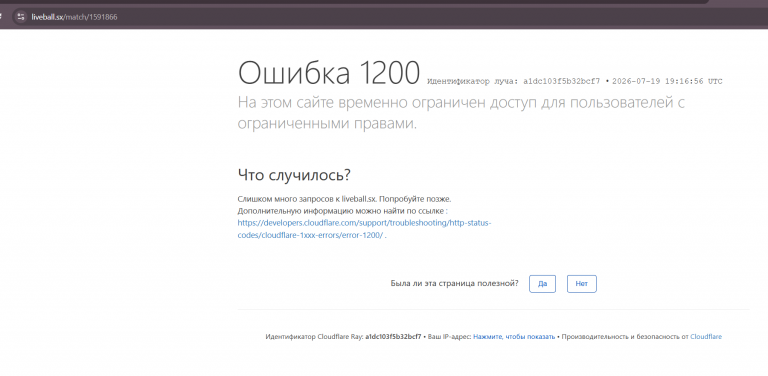Screen dimensions: 768x376
Task: Open the Cloudflare error-1200 troubleshooting link
Action: (364, 229)
